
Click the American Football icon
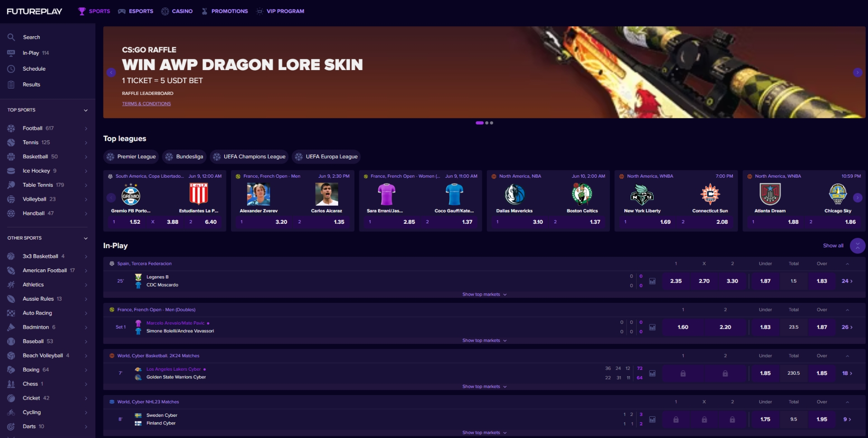coord(11,270)
